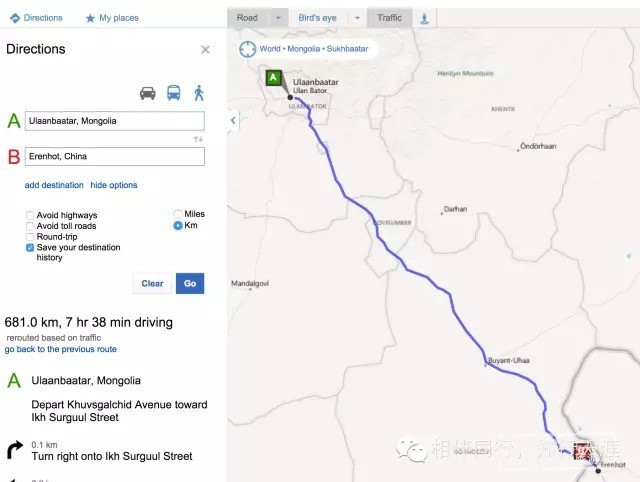Image resolution: width=640 pixels, height=482 pixels.
Task: Toggle the Traffic layer
Action: pos(389,18)
